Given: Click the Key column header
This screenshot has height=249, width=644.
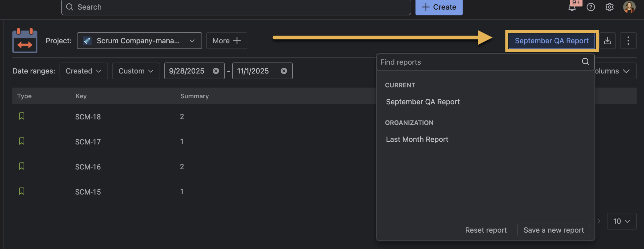Looking at the screenshot, I should [x=81, y=96].
